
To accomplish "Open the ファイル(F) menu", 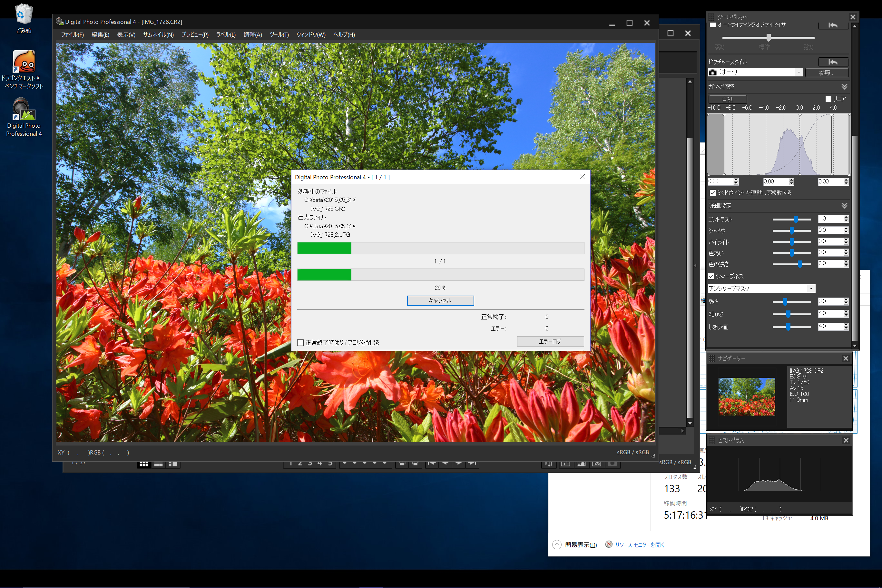I will click(73, 34).
